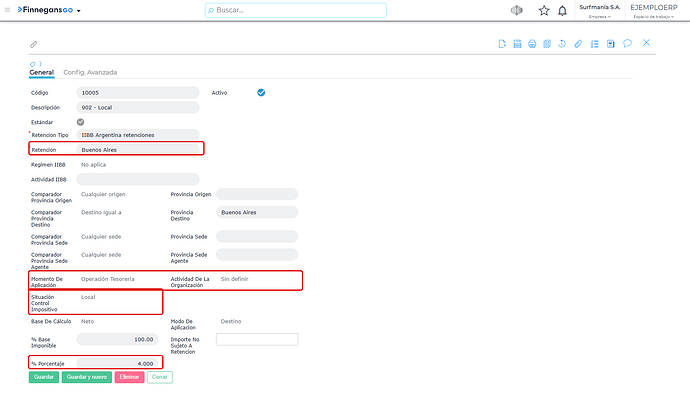The height and width of the screenshot is (402, 690).
Task: Click the empty Provincia Origen field
Action: 257,194
